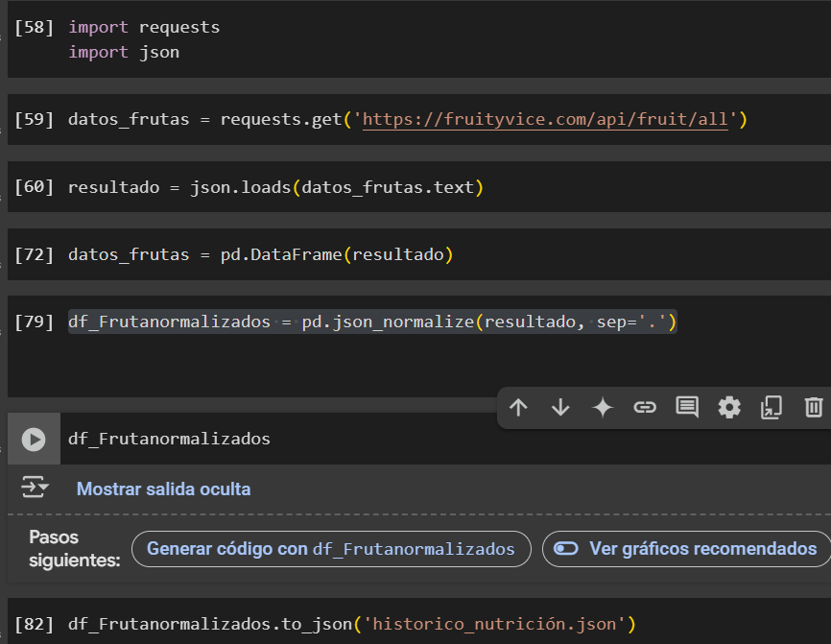Show hidden output via Mostrar salida oculta
This screenshot has width=831, height=644.
(163, 489)
